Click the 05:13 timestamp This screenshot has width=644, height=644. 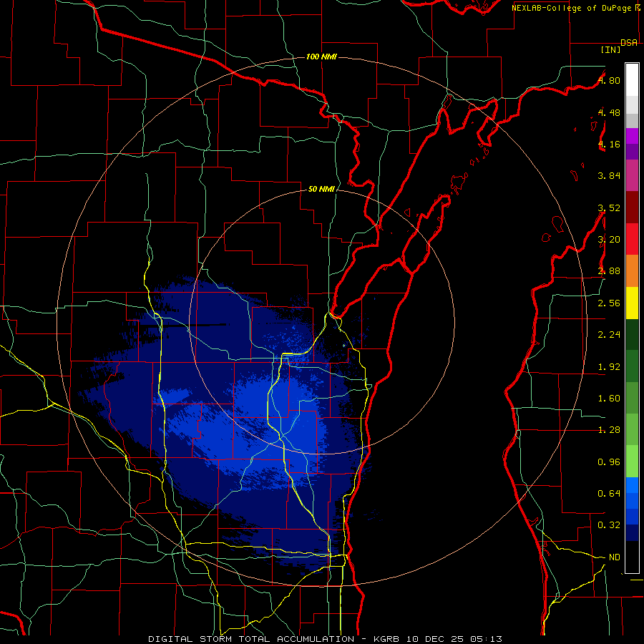pos(487,639)
